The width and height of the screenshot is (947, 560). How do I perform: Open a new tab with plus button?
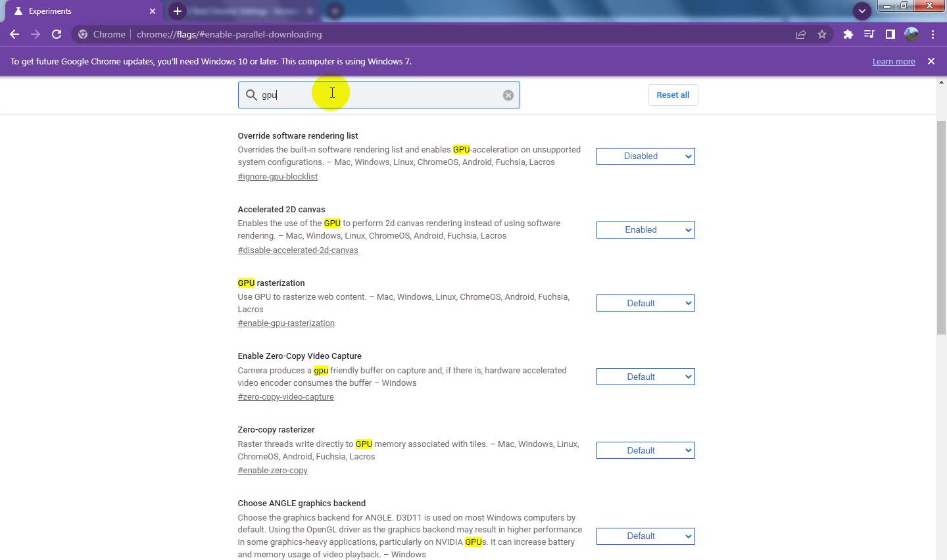[178, 11]
